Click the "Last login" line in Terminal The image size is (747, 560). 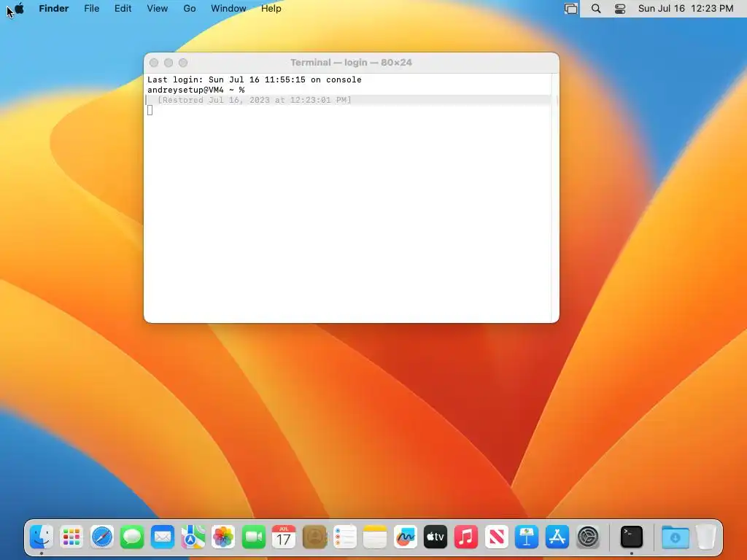[255, 79]
